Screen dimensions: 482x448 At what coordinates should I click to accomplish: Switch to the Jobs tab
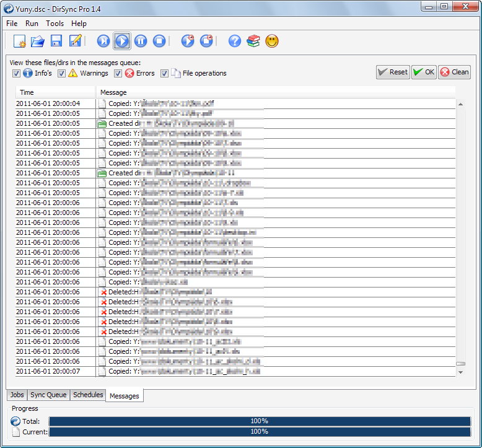17,395
